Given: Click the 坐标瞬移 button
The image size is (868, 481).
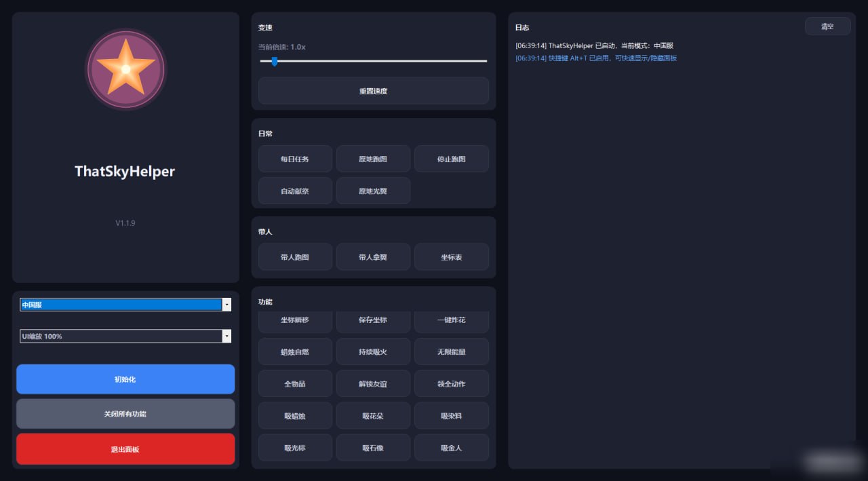Looking at the screenshot, I should tap(295, 322).
